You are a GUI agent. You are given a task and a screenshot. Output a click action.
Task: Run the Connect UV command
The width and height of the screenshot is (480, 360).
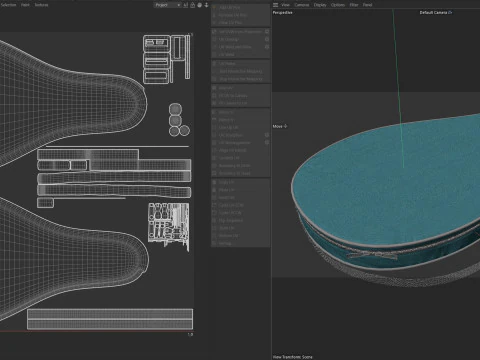coord(240,158)
